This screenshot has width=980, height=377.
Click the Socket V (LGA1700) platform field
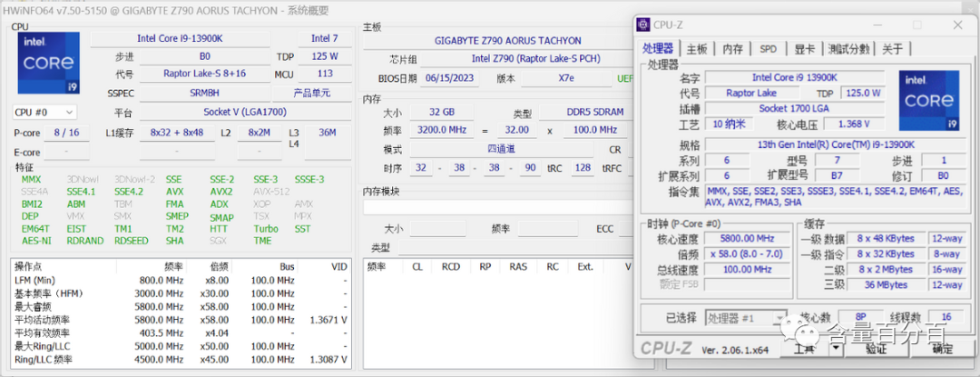(245, 113)
